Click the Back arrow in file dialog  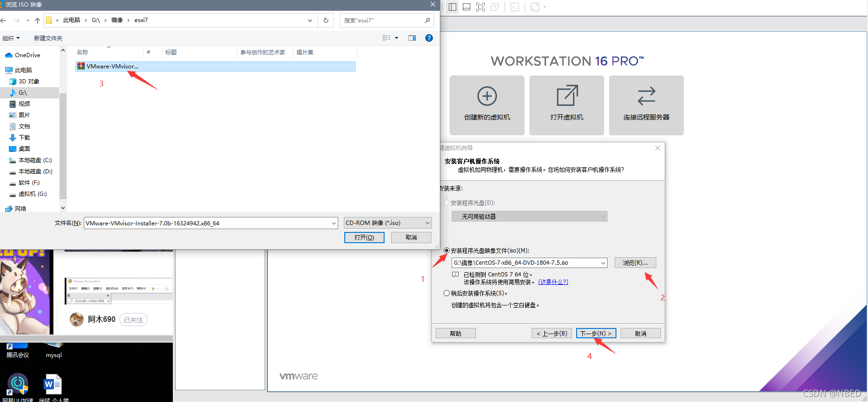tap(3, 20)
